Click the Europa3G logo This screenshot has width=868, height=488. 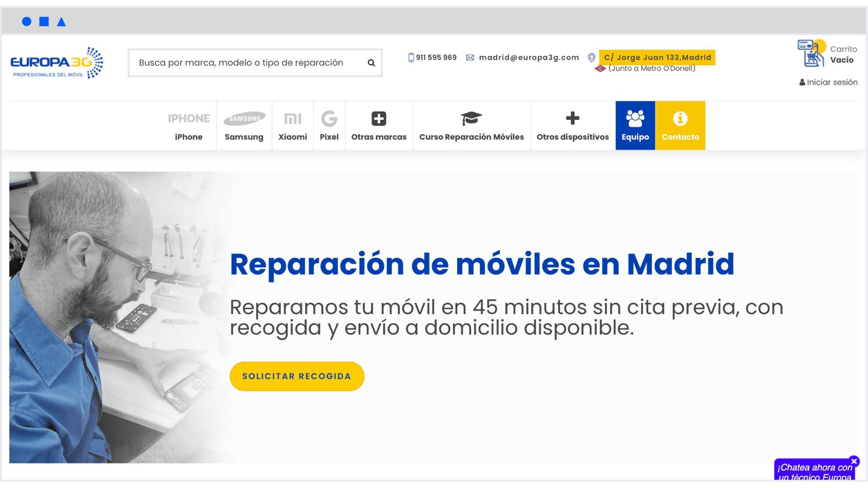tap(57, 63)
